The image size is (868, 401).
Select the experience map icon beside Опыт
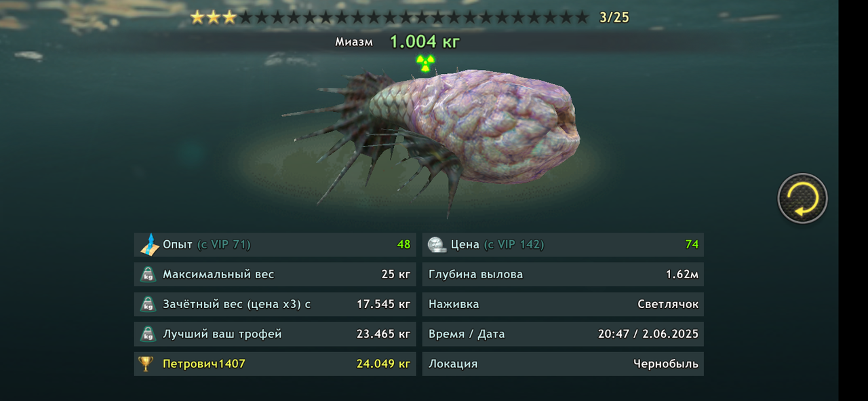click(x=149, y=244)
